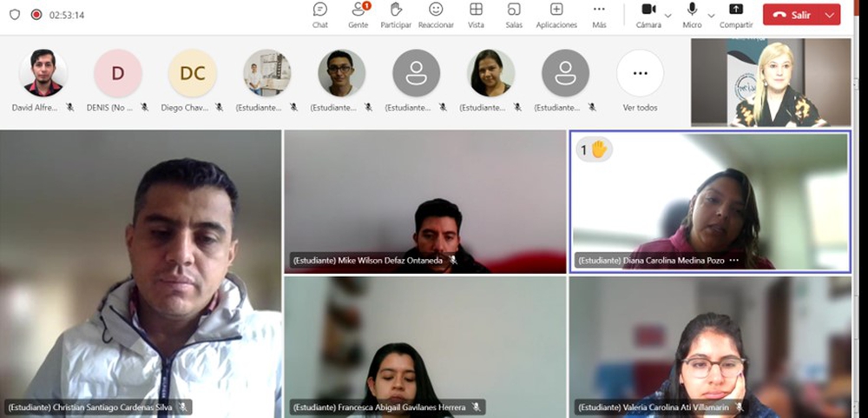Toggle the Micro microphone mute

pyautogui.click(x=692, y=10)
